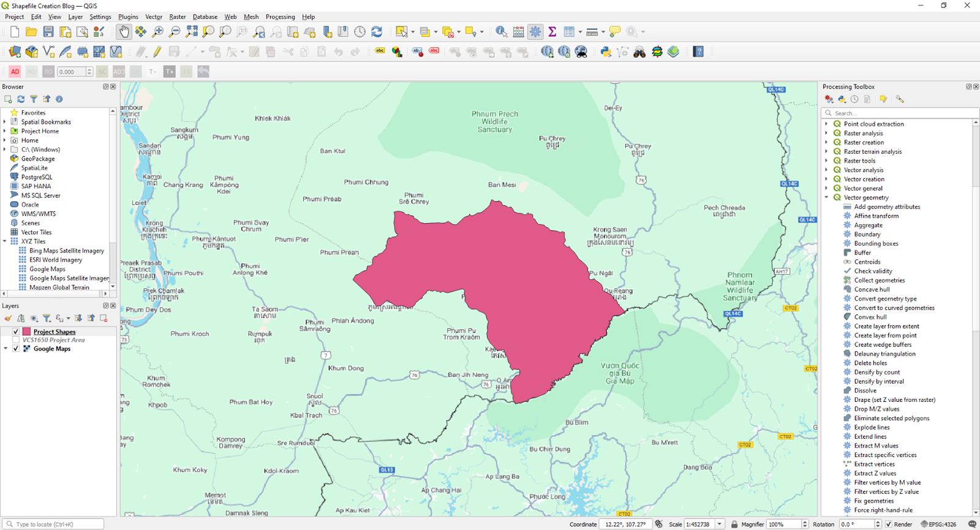The image size is (980, 530).
Task: Click the New Shapefile Layer icon
Action: (x=48, y=52)
